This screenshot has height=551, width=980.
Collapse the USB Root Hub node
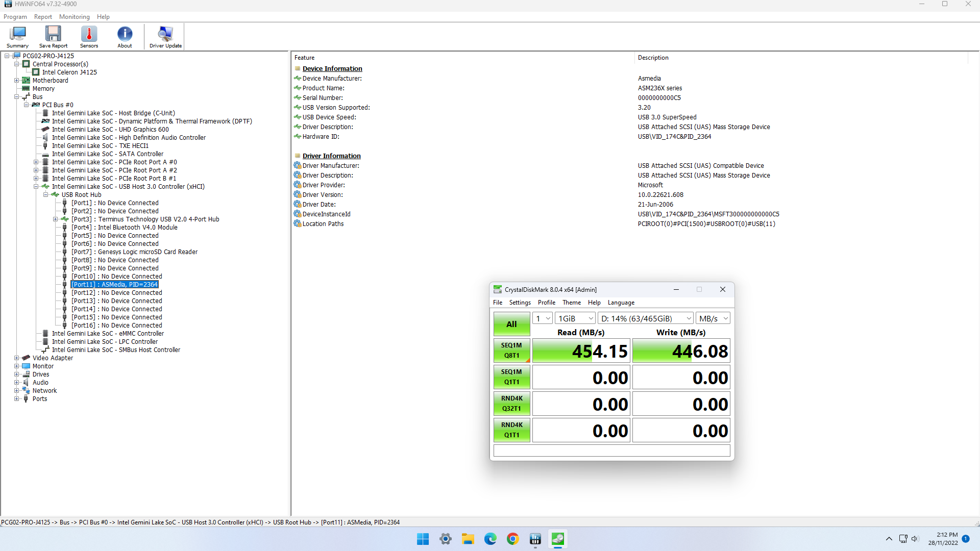click(x=45, y=194)
